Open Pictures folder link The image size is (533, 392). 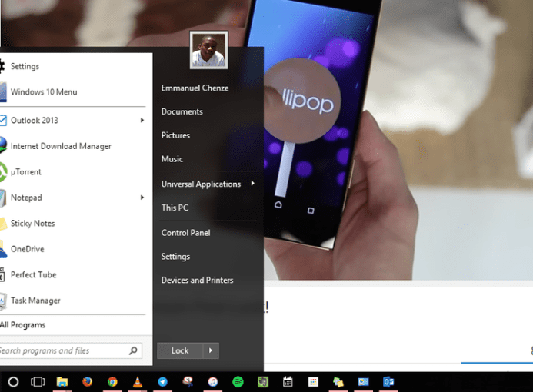175,135
